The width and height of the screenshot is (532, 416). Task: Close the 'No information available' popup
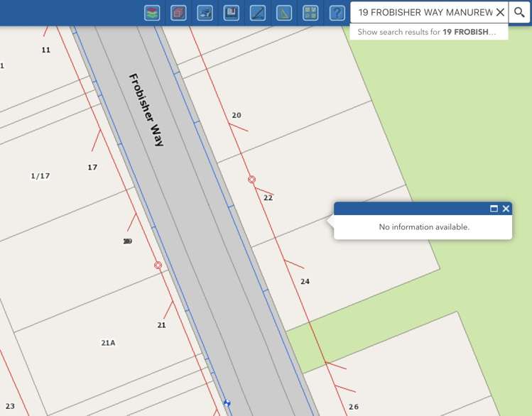pos(506,209)
